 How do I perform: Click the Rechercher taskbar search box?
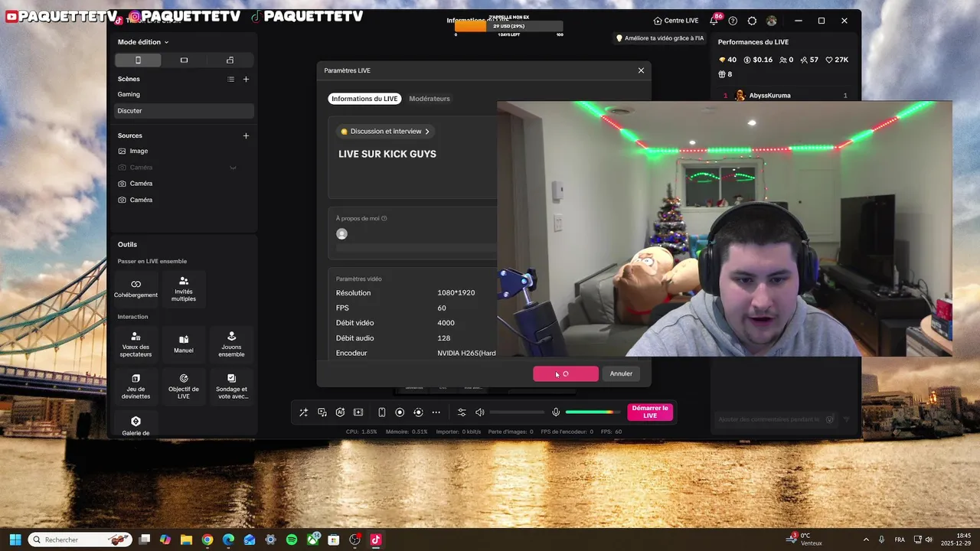[80, 540]
